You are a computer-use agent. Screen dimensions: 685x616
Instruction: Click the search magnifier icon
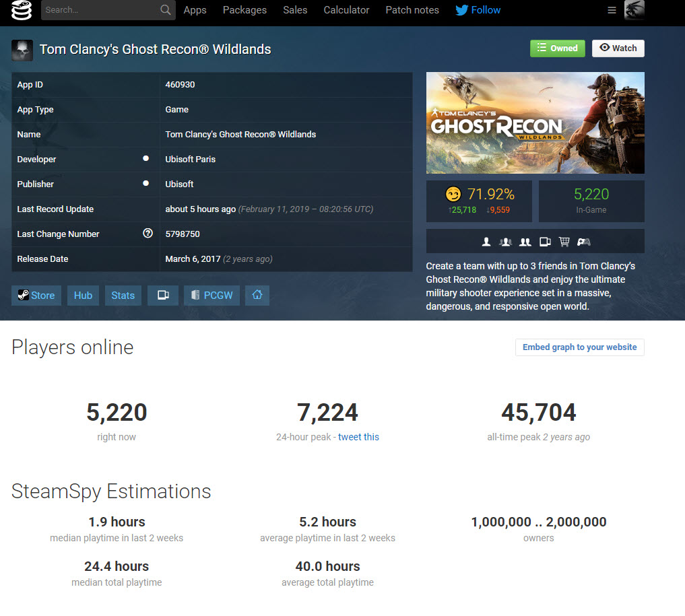[x=165, y=10]
